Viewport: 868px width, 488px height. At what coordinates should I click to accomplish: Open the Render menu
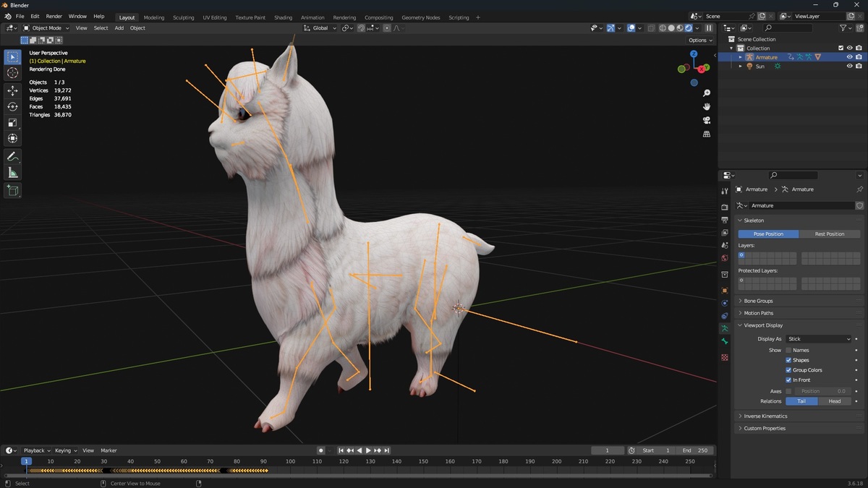pos(54,16)
